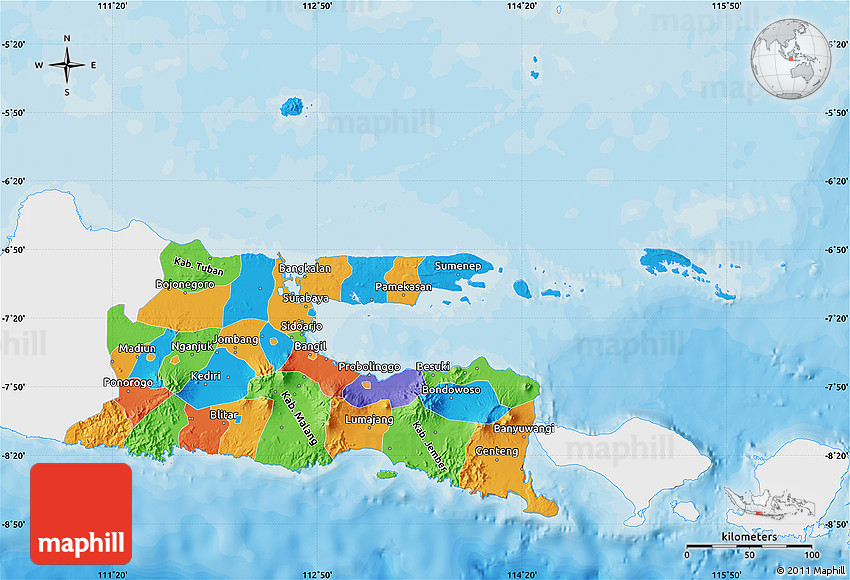Screen dimensions: 850x580
Task: Select the Bojonegoro label
Action: (184, 284)
